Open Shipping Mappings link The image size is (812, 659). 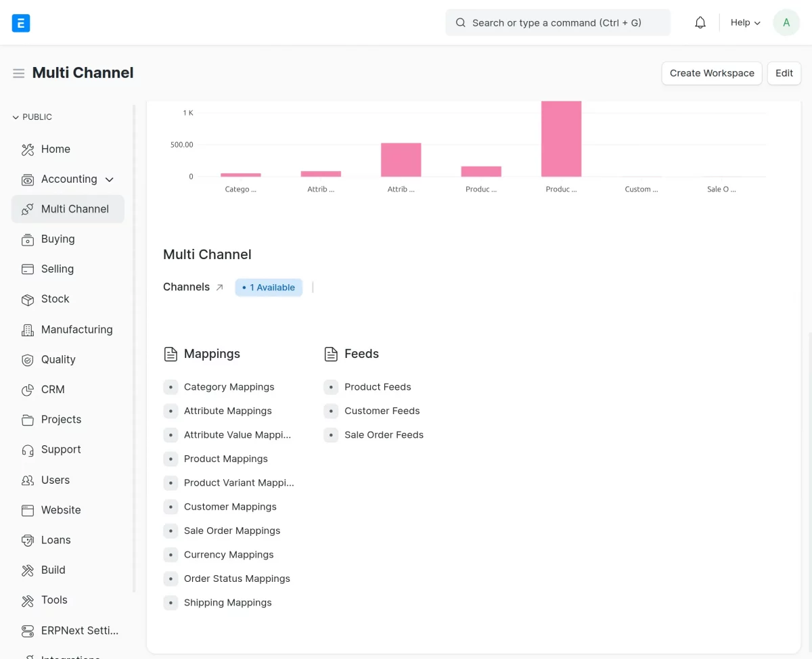[228, 603]
